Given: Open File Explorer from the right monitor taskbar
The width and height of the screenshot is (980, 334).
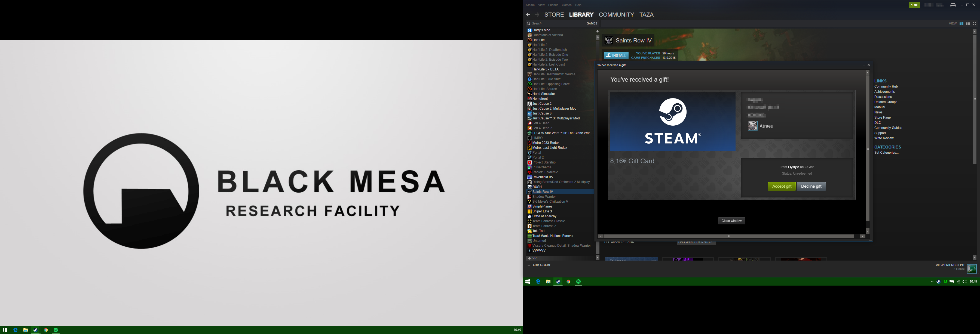Looking at the screenshot, I should point(548,282).
